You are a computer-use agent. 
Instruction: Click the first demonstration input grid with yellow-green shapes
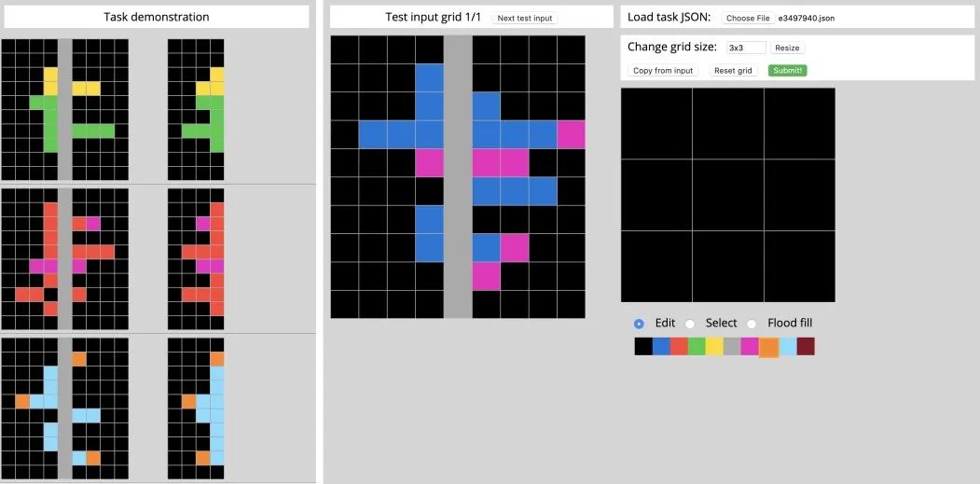[65, 109]
